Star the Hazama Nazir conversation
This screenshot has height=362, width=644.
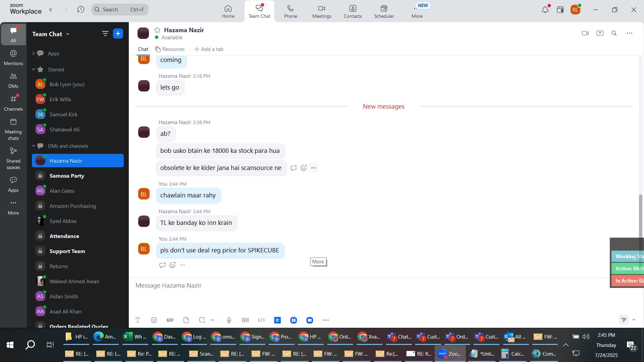pos(157,30)
